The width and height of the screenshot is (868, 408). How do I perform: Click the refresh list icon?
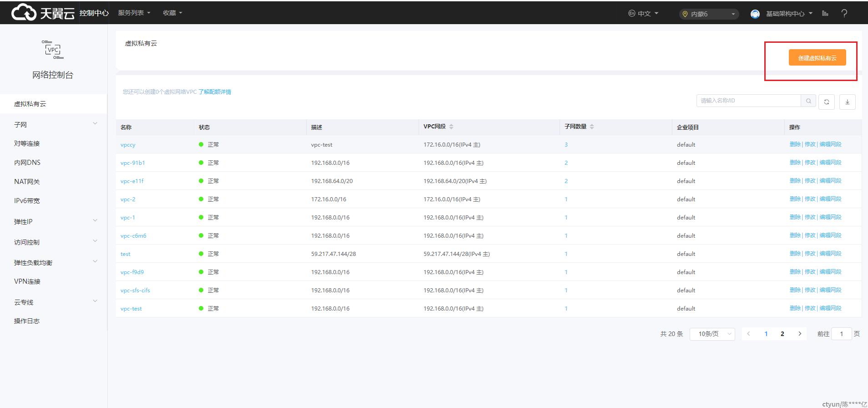[826, 102]
